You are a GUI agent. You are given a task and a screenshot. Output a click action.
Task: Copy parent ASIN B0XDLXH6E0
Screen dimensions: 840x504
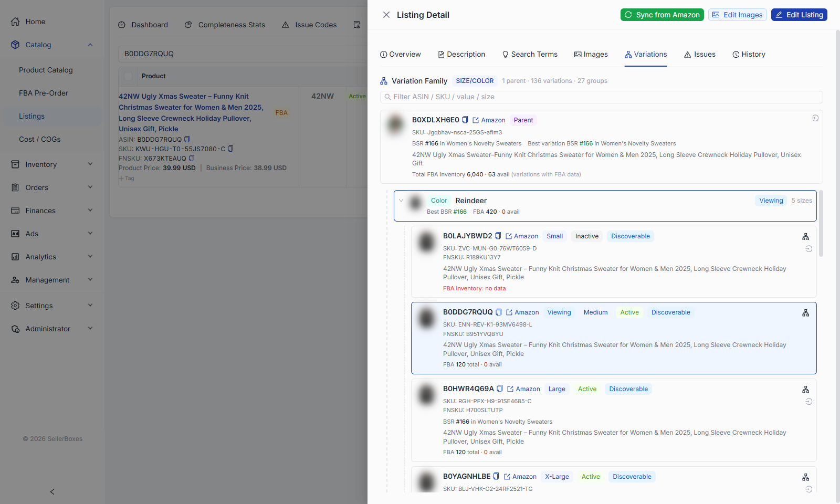tap(465, 120)
